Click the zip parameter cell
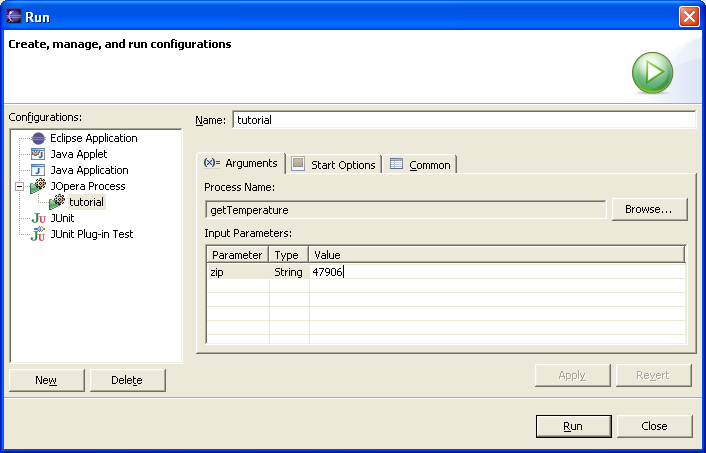The image size is (706, 453). (238, 272)
